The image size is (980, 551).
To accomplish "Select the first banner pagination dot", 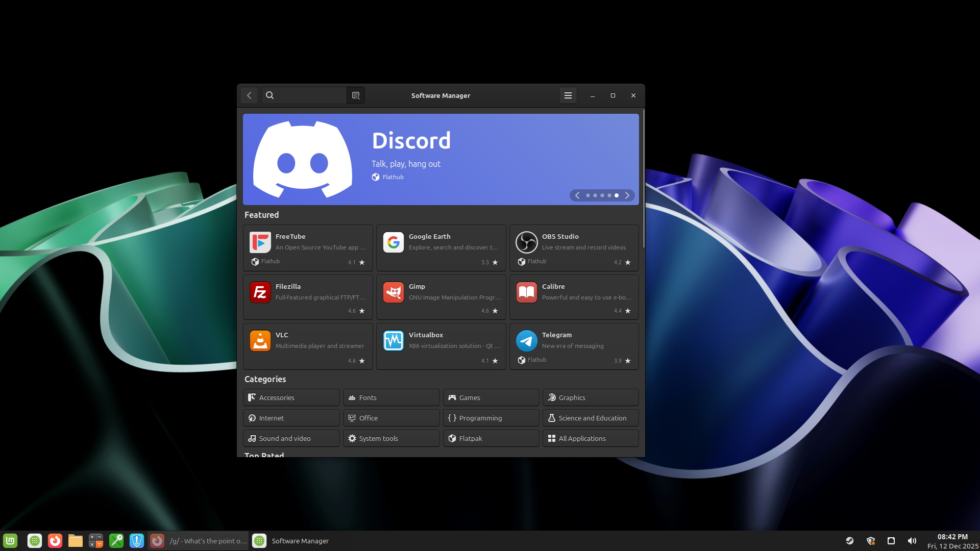I will tap(588, 195).
